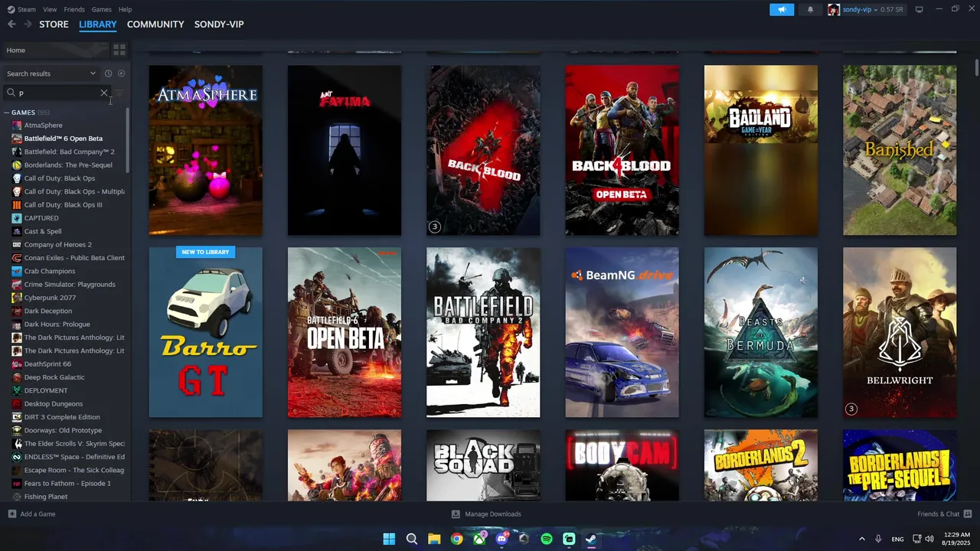
Task: Go forward with the right arrow
Action: (28, 24)
